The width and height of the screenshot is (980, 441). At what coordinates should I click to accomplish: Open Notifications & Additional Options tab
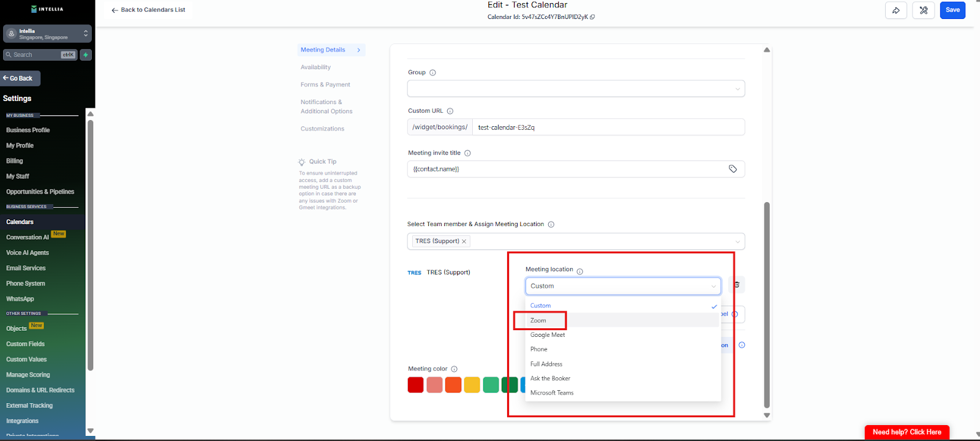coord(326,107)
